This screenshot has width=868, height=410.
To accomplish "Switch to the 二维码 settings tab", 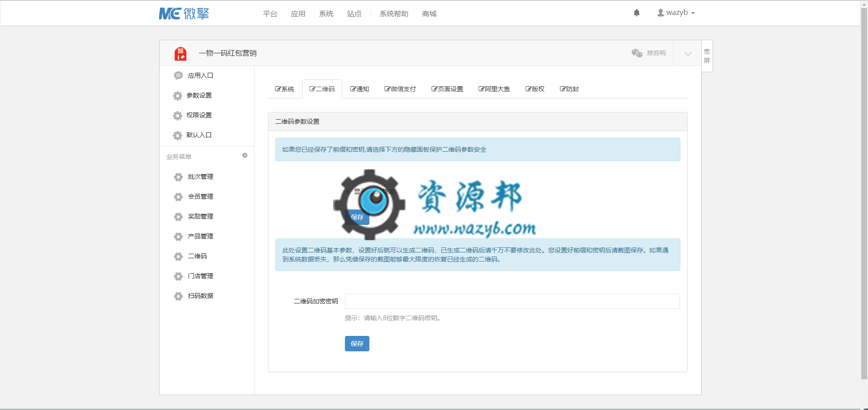I will [x=322, y=89].
